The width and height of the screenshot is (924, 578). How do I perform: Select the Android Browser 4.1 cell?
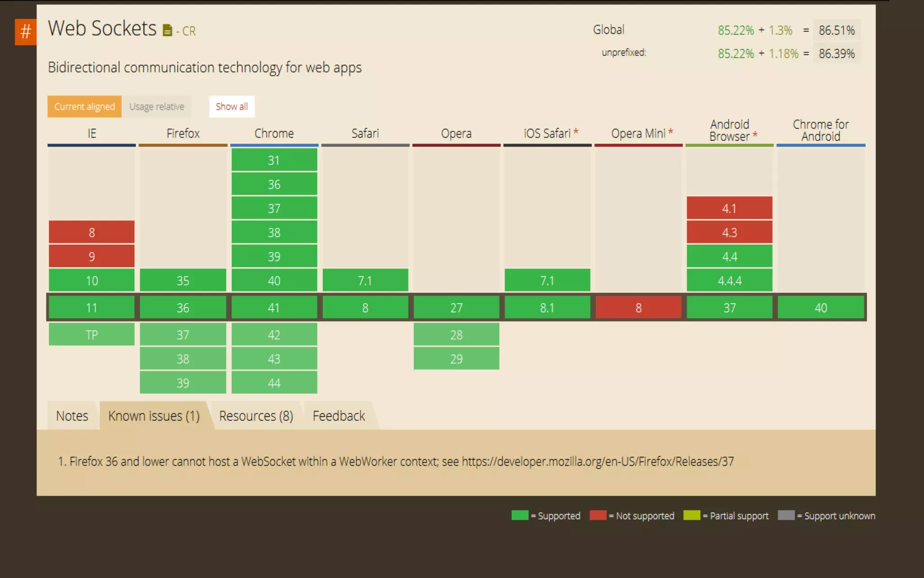(730, 208)
